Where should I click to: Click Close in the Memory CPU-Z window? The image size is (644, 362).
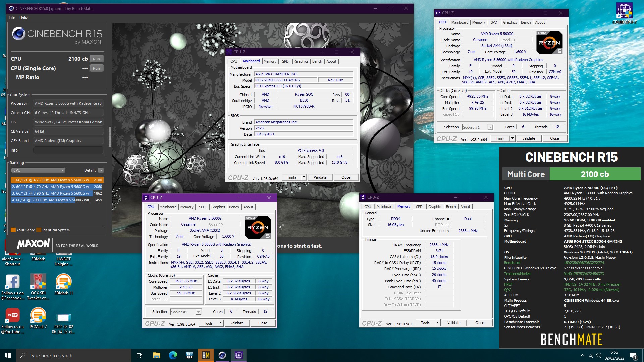[480, 323]
